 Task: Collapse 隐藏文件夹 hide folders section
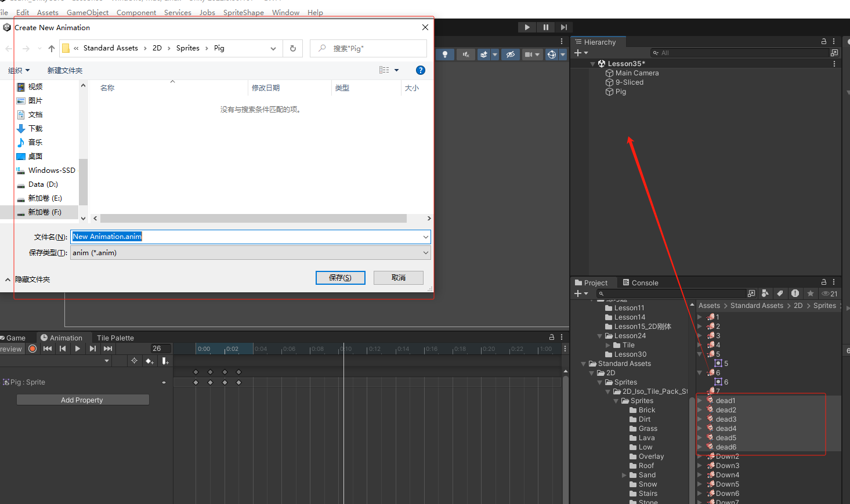point(28,280)
